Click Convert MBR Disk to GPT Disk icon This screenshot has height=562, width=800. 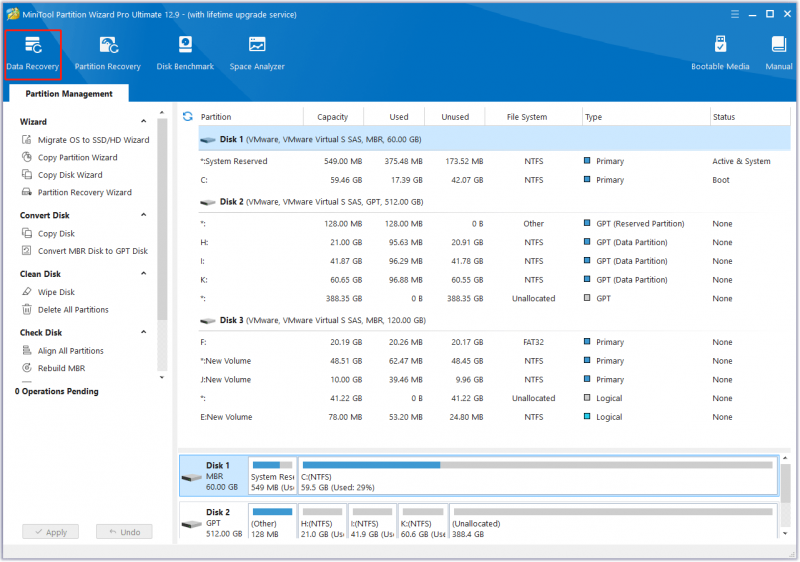click(27, 250)
